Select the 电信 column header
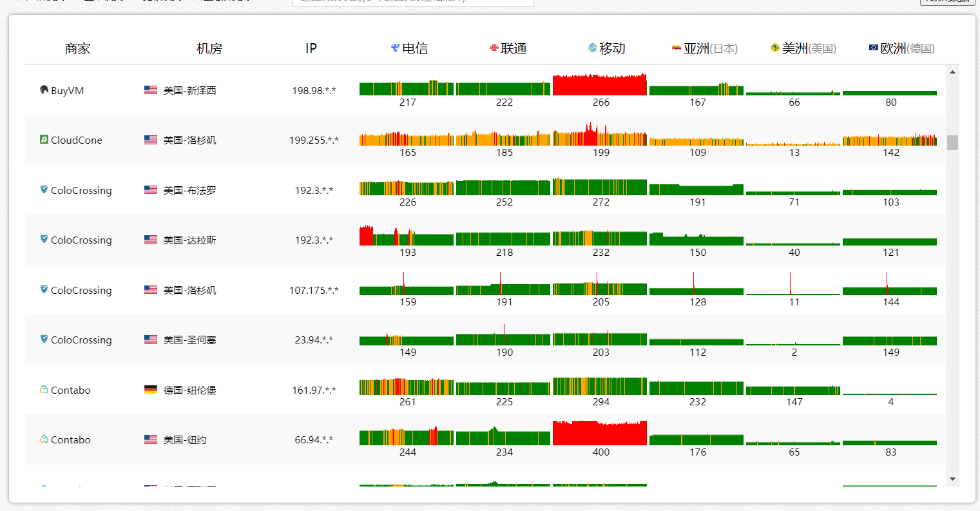The height and width of the screenshot is (511, 980). click(x=409, y=48)
